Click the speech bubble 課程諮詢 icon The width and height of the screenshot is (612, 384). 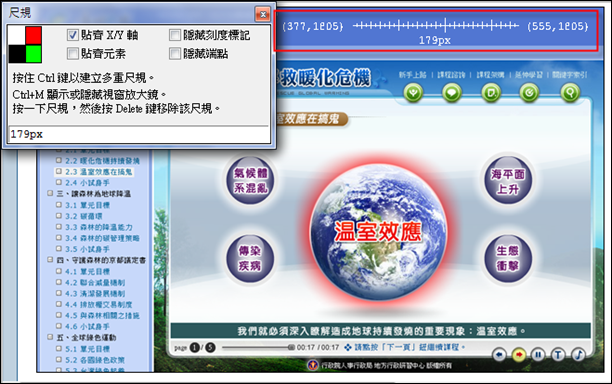tap(452, 93)
